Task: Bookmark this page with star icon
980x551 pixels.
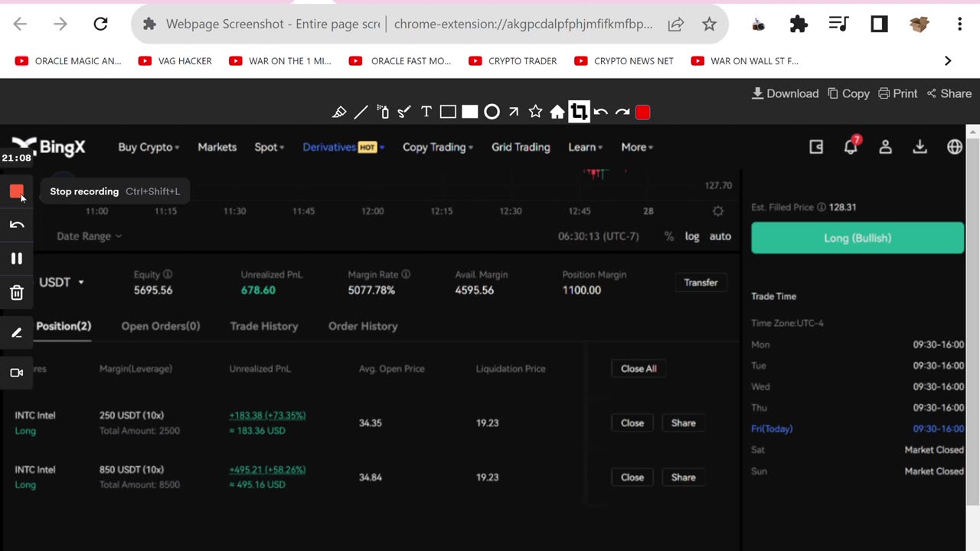Action: [709, 24]
